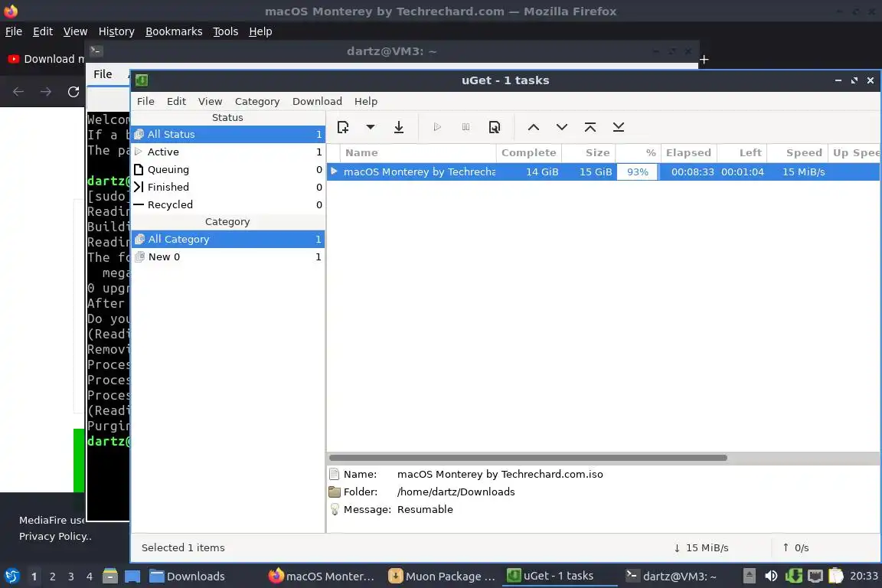This screenshot has width=882, height=588.
Task: Select the macOS Monterey download row
Action: [603, 171]
